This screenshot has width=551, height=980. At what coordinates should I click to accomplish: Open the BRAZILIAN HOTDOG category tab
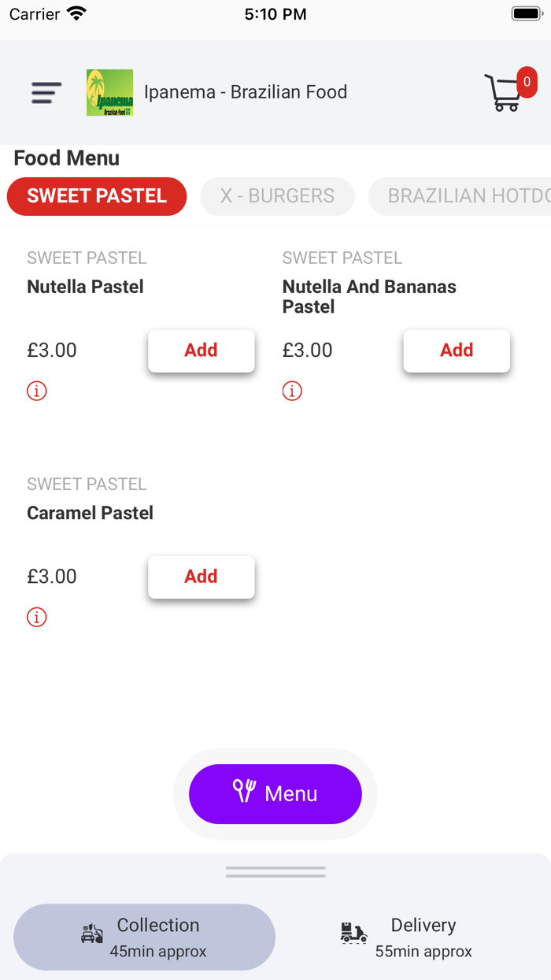coord(464,196)
